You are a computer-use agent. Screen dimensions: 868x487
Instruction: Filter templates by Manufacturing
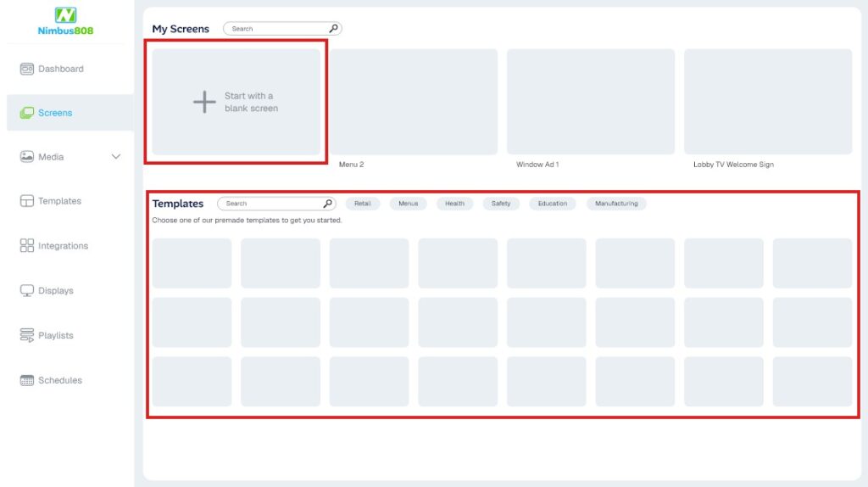[616, 204]
